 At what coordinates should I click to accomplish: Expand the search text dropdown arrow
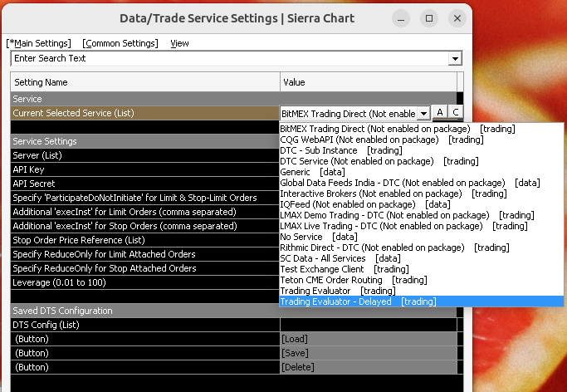[x=455, y=59]
